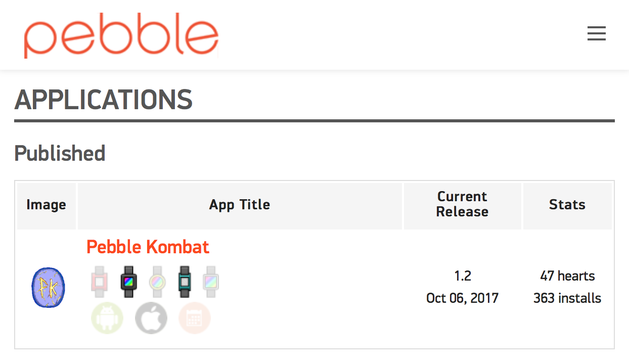Sort by the Current Release column header
Viewport: 629px width, 364px height.
point(462,204)
